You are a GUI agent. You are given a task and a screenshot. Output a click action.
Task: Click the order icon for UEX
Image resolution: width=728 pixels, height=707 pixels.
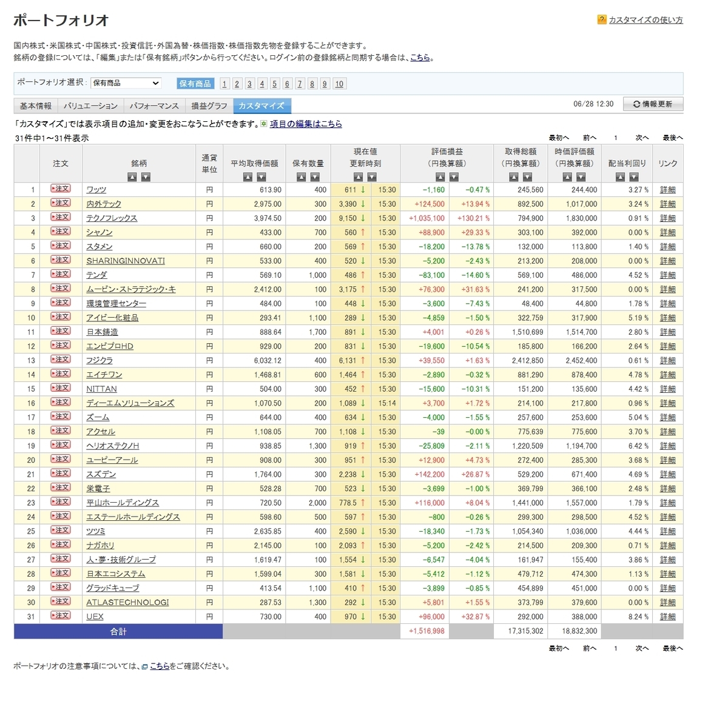[x=61, y=616]
